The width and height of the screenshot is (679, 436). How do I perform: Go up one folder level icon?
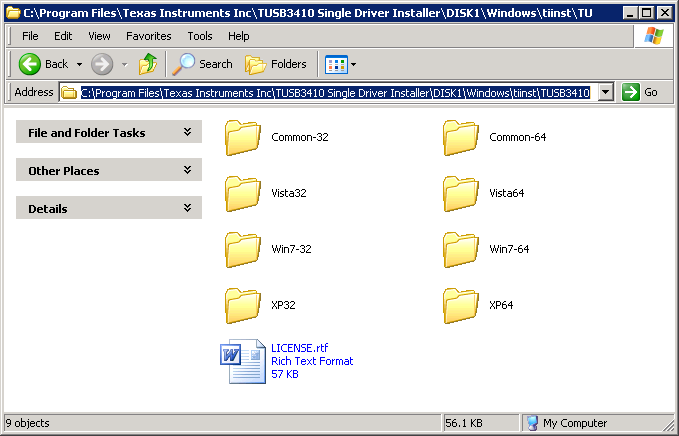click(148, 64)
